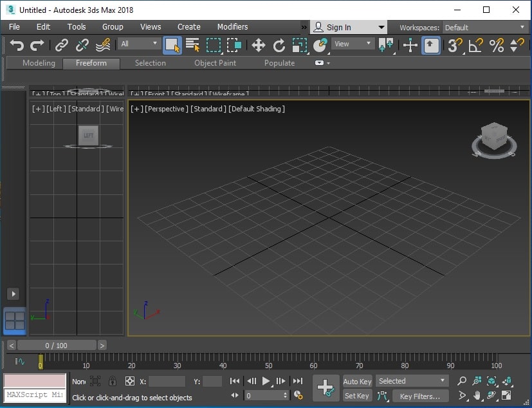Open Mini Curve Editor
The height and width of the screenshot is (408, 532).
[x=20, y=362]
